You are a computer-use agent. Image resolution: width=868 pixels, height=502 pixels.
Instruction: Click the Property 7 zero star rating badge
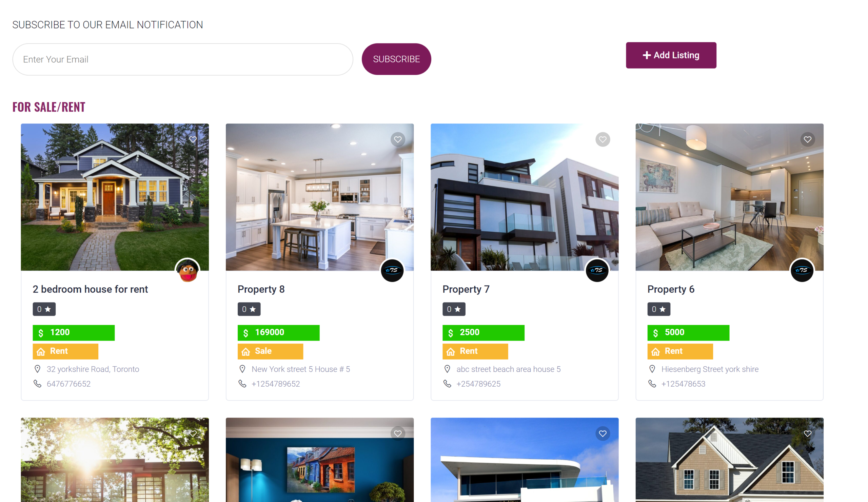pyautogui.click(x=454, y=309)
